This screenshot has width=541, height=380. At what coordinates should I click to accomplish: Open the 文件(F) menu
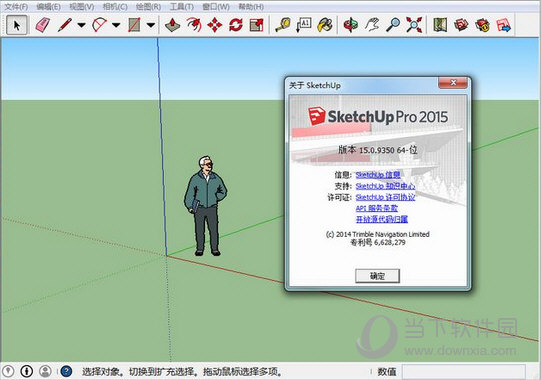tap(16, 7)
